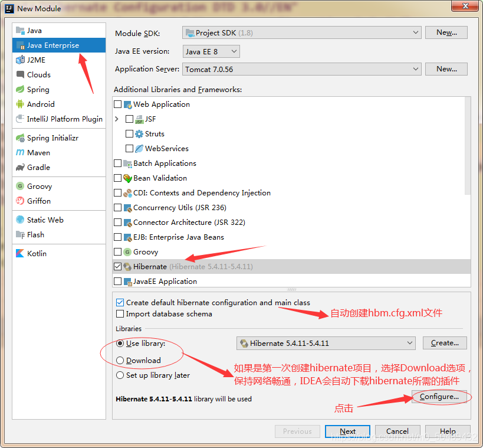Select Kotlin module type
The width and height of the screenshot is (483, 448).
(x=59, y=253)
